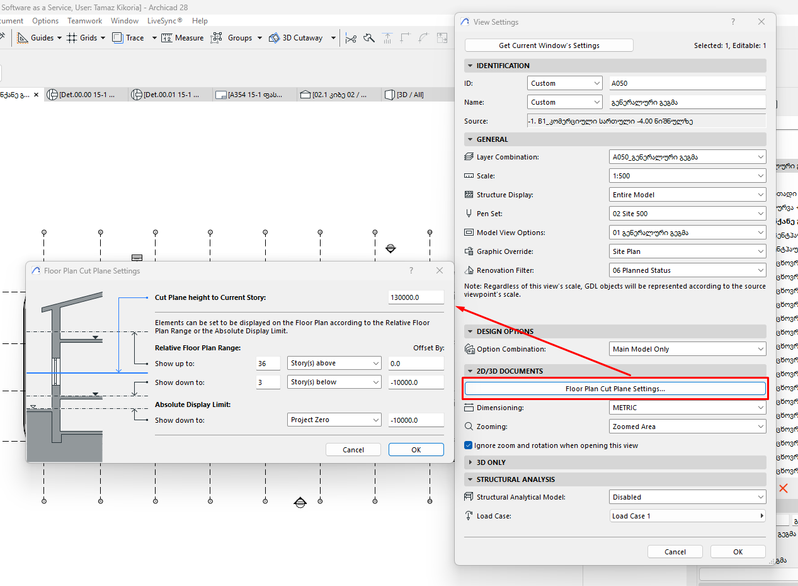This screenshot has width=798, height=586.
Task: Click Cancel in Cut Plane Settings dialog
Action: [x=353, y=450]
